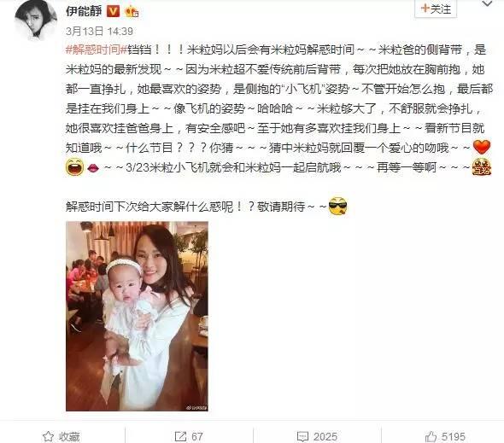Viewport: 504px width, 443px height.
Task: Click the sunglasses emoji after 敬请期待
Action: tap(337, 207)
